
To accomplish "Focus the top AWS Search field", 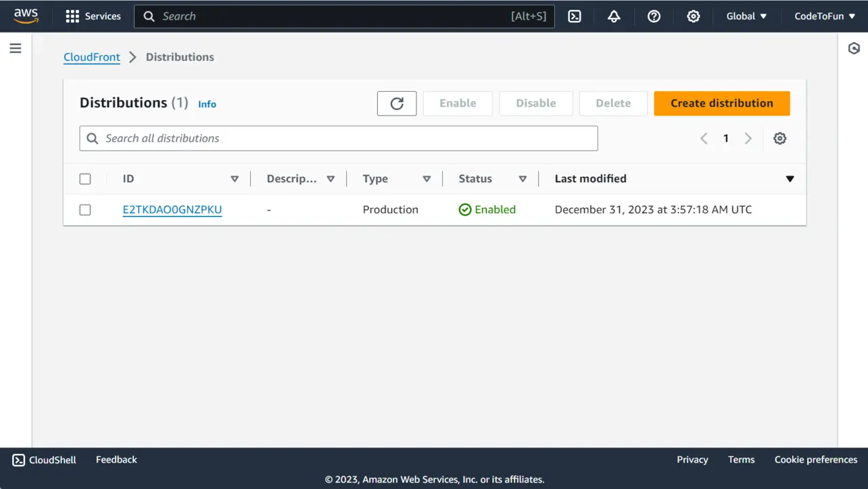I will [x=344, y=16].
